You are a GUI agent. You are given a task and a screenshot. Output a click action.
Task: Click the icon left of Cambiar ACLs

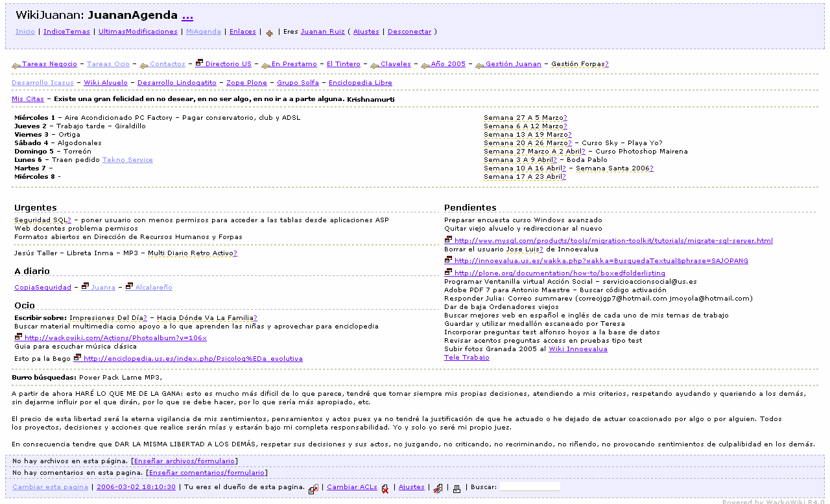(313, 489)
